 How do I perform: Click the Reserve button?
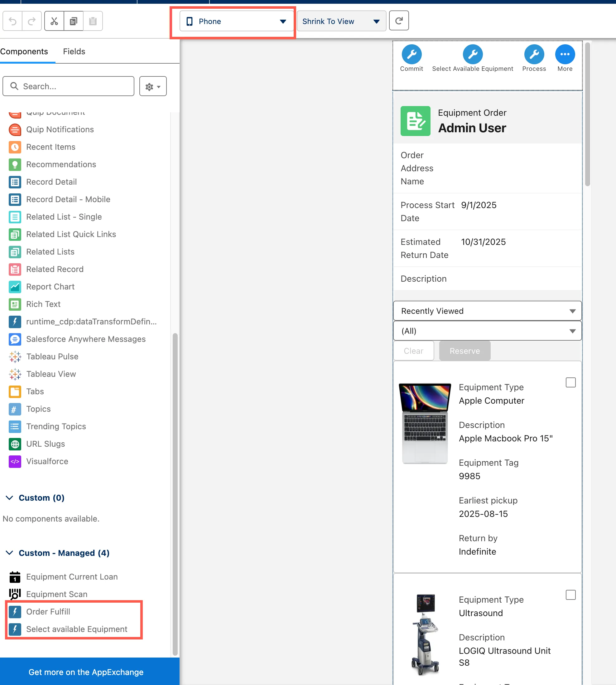pyautogui.click(x=465, y=351)
